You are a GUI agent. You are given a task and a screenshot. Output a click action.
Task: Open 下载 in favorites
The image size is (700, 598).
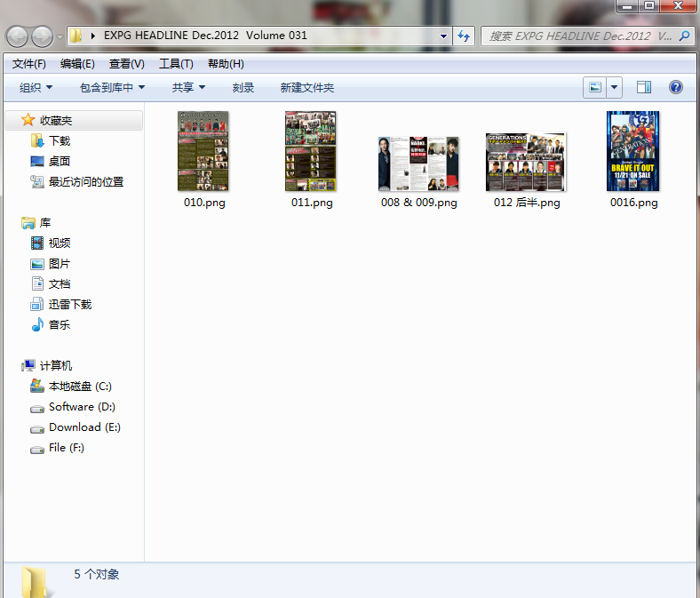(x=60, y=141)
